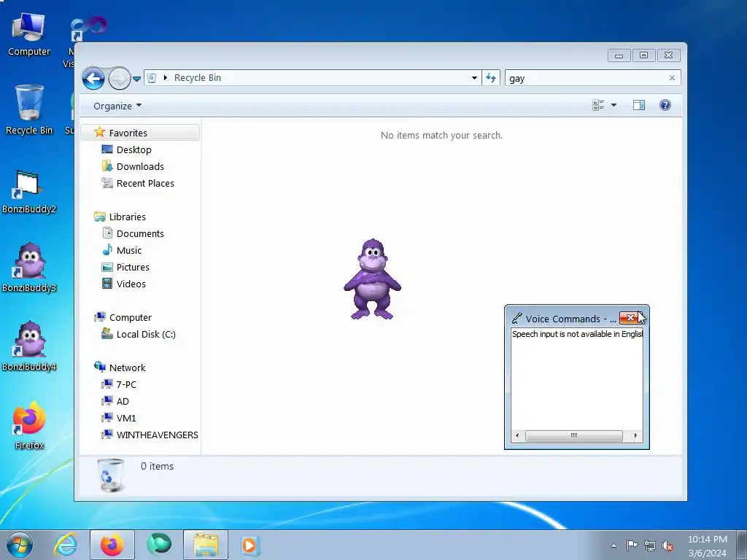Click the Show desktop strip at taskbar end
The height and width of the screenshot is (560, 747).
tap(742, 545)
